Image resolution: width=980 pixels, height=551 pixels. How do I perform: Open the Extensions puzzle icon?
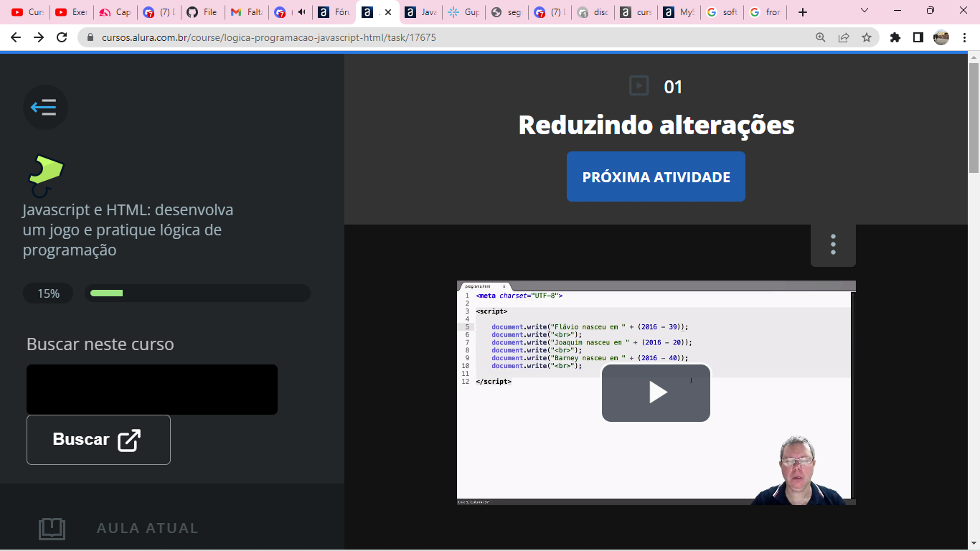click(895, 37)
